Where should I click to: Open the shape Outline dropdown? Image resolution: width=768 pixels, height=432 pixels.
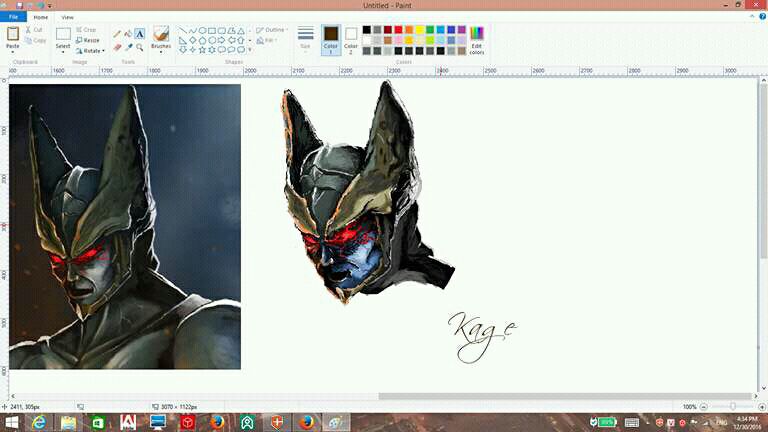(271, 30)
